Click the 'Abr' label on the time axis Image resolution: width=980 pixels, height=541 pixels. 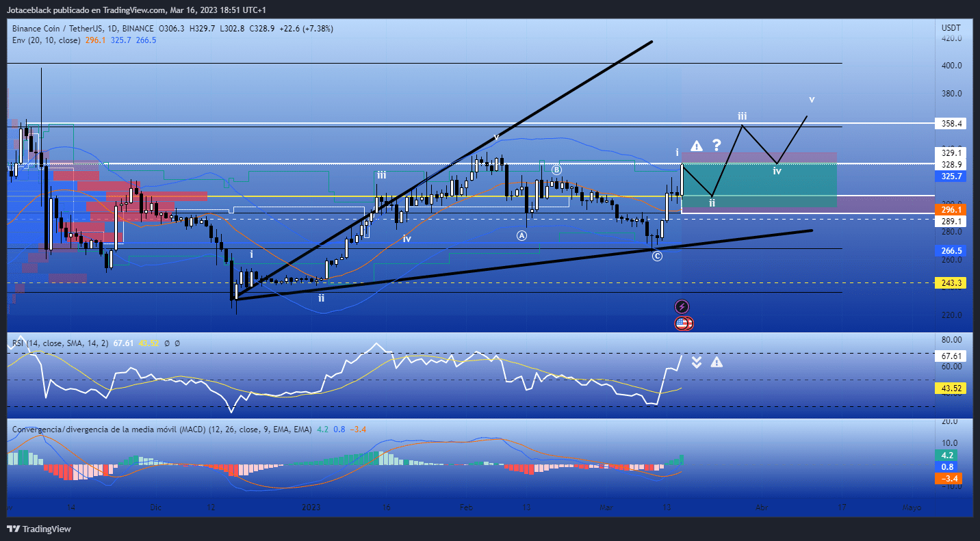tap(761, 507)
